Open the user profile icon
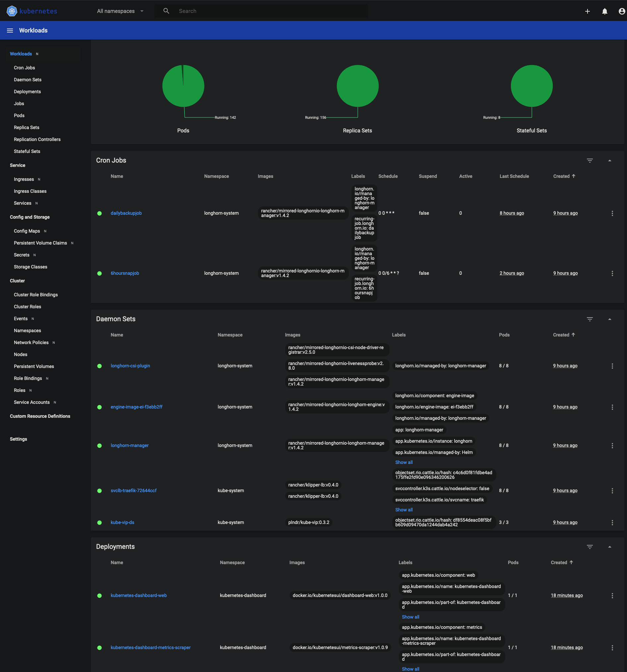627x672 pixels. (x=622, y=11)
